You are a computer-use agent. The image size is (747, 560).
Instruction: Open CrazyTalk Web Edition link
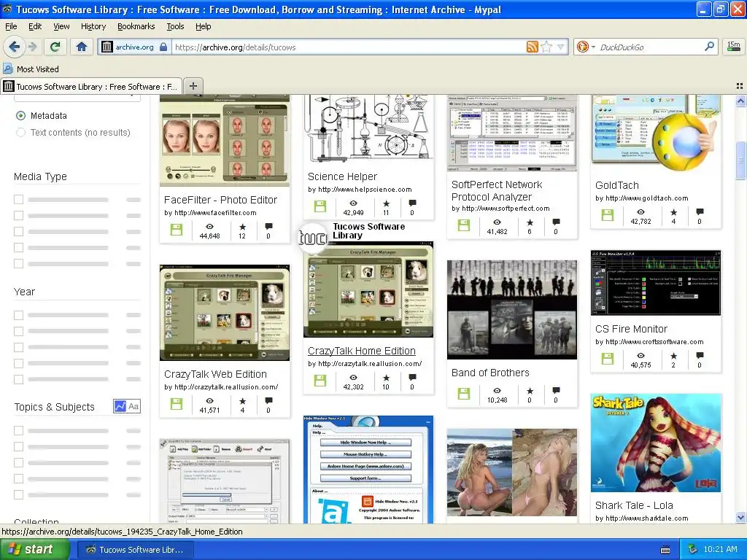point(215,374)
